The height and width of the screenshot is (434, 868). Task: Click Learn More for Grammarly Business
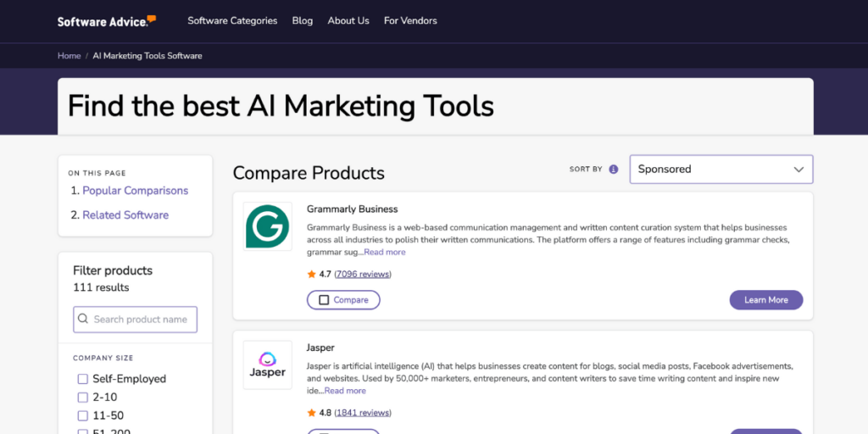(765, 300)
